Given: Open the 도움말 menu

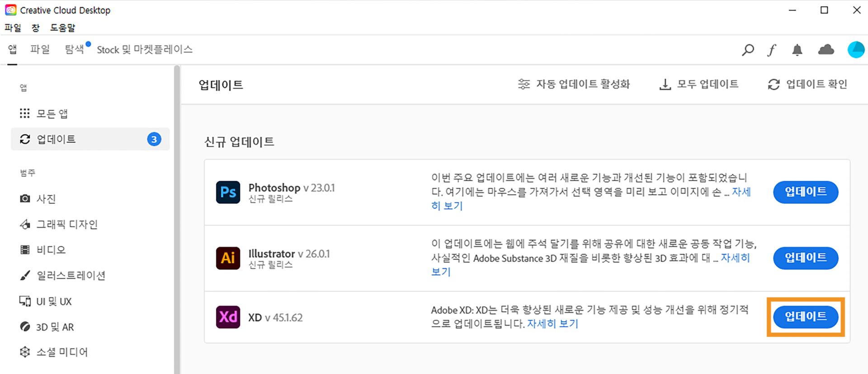Looking at the screenshot, I should click(x=62, y=28).
